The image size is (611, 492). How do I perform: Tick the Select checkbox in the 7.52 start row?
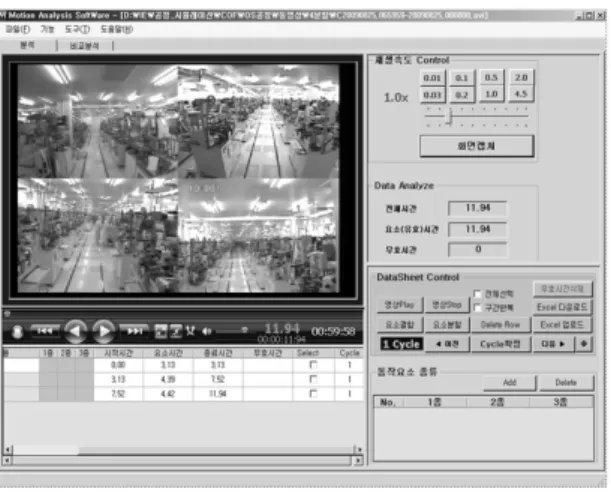(313, 393)
